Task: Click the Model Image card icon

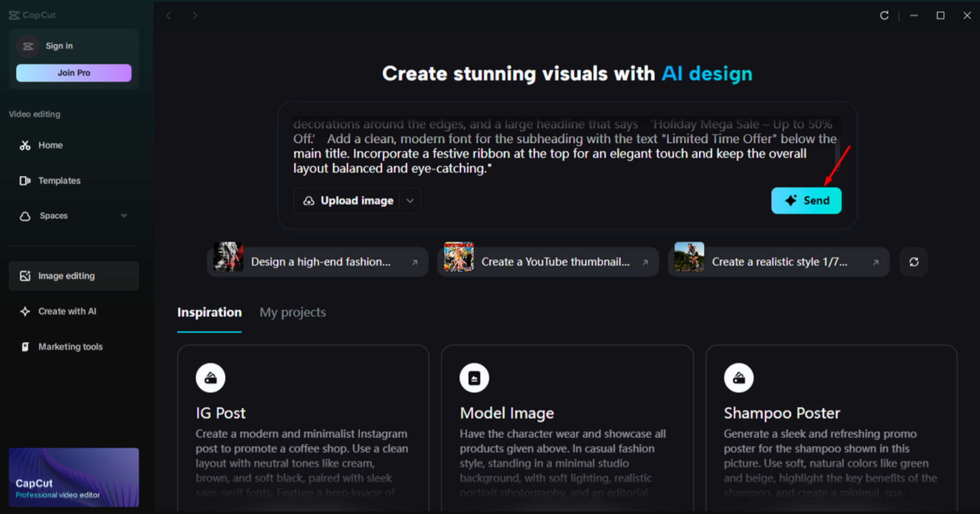Action: pos(474,378)
